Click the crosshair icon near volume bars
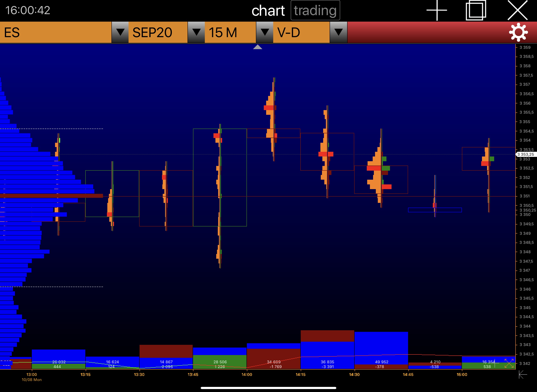Screen dimensions: 537x392 point(495,363)
